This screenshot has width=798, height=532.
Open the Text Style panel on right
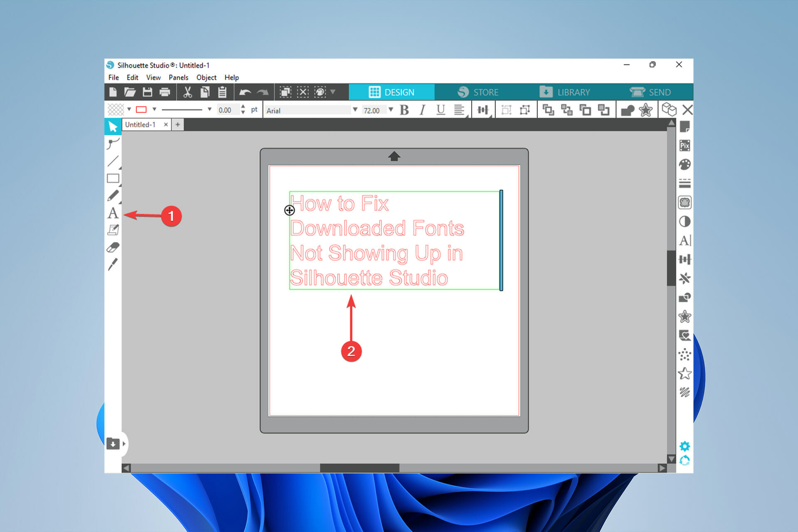(x=685, y=240)
